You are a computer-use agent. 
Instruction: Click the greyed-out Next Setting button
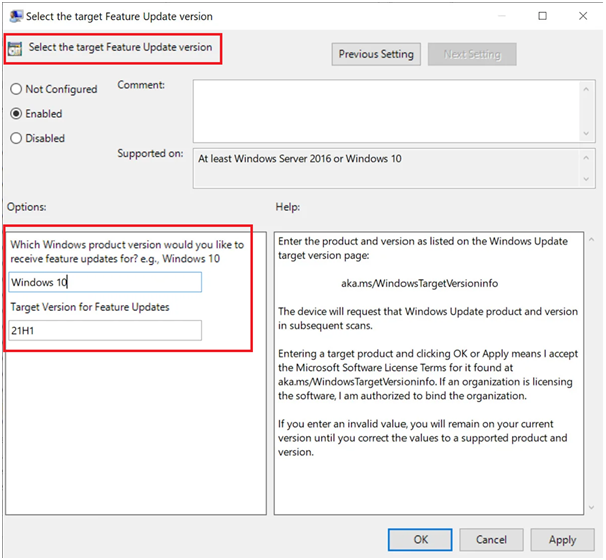[472, 54]
